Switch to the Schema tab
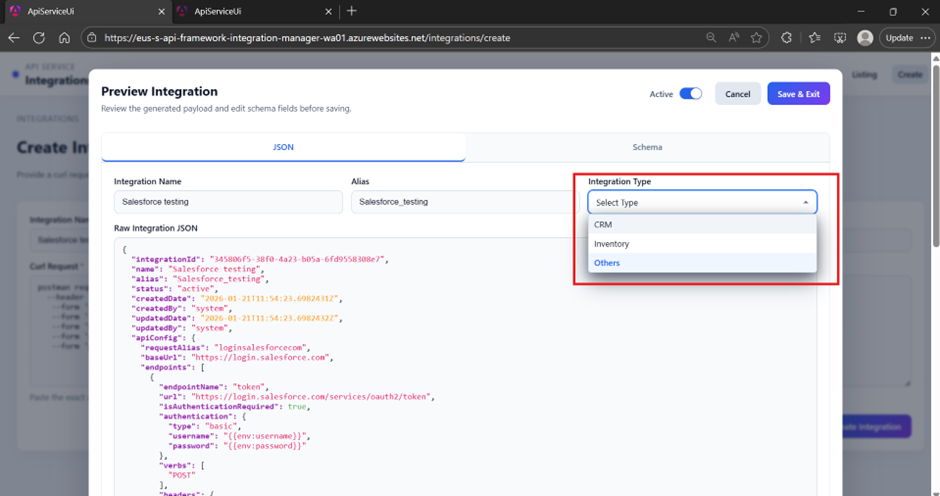Image resolution: width=940 pixels, height=496 pixels. (x=647, y=147)
